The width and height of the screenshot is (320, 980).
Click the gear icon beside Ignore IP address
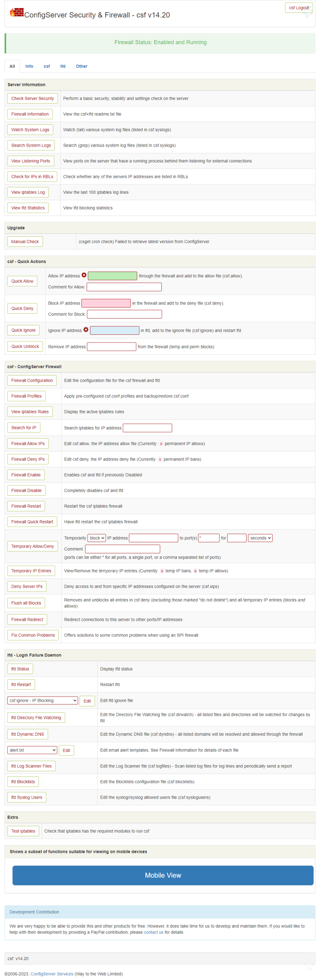(x=86, y=329)
